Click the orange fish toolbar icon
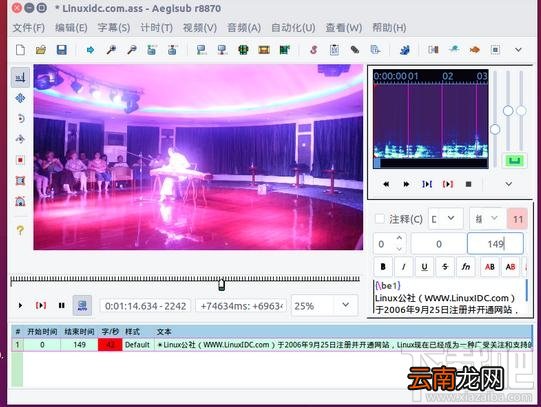 coord(475,50)
